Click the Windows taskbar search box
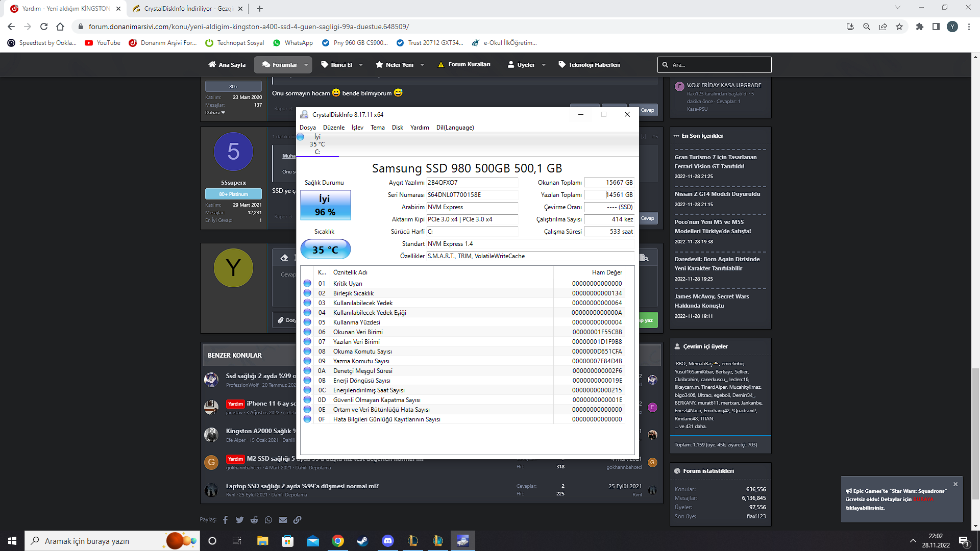 pyautogui.click(x=112, y=541)
